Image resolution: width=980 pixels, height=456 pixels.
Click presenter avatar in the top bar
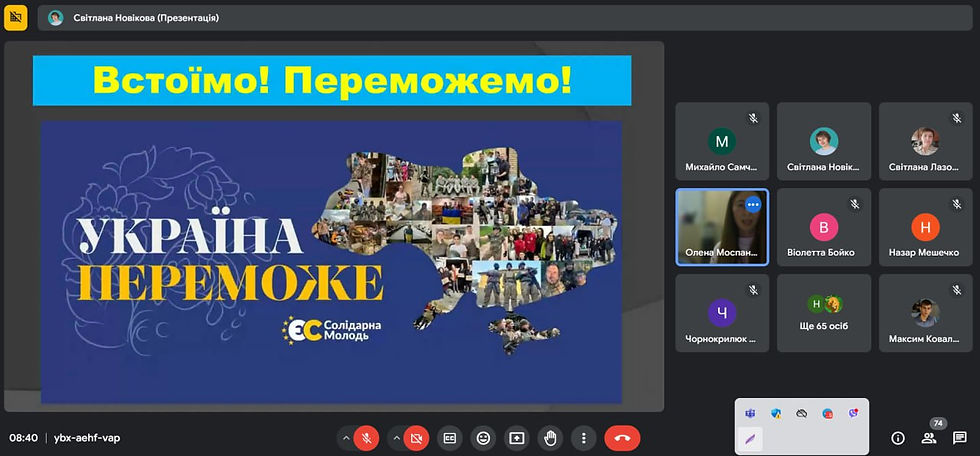(56, 18)
